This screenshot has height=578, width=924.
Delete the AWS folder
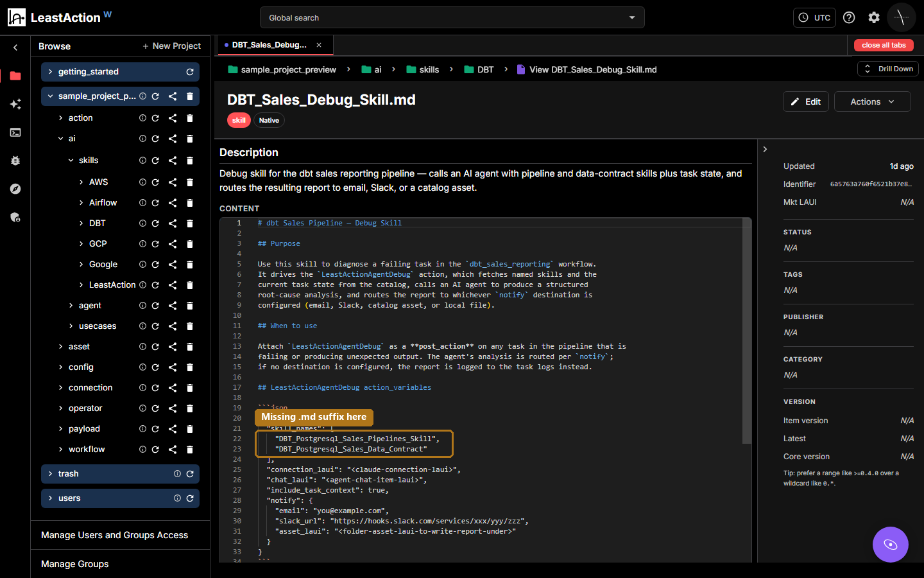click(190, 182)
